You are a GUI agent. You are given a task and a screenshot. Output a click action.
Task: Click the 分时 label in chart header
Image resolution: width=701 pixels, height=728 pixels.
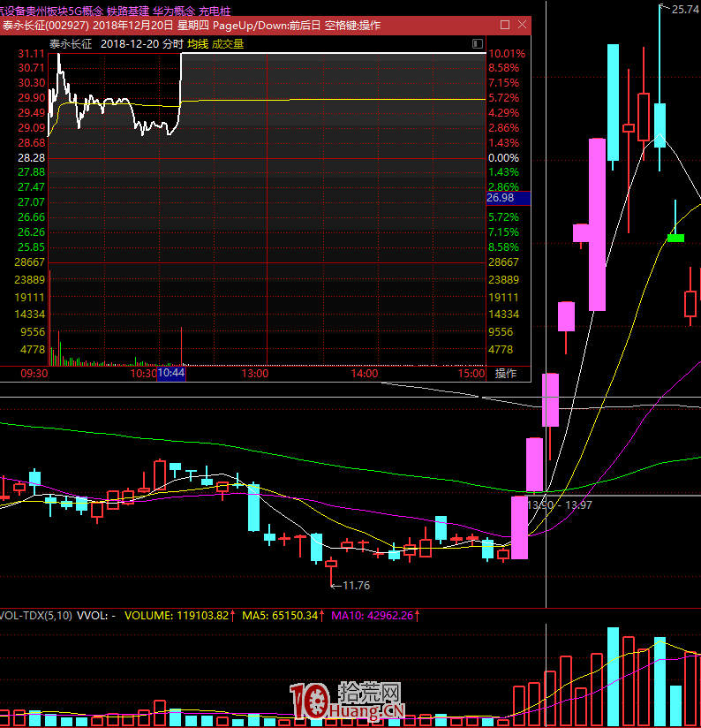pyautogui.click(x=173, y=43)
